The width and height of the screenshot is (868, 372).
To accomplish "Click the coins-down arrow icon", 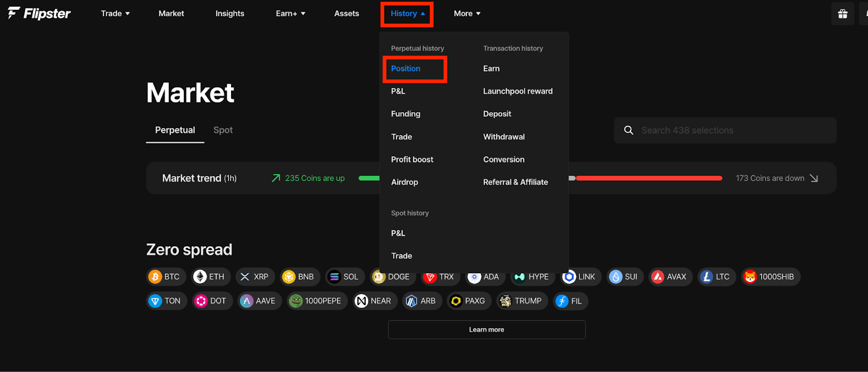I will (x=814, y=178).
